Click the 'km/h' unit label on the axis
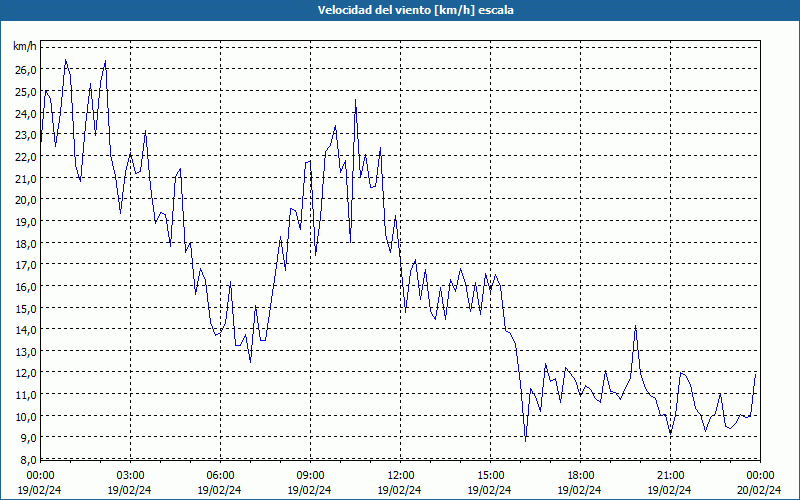Image resolution: width=800 pixels, height=500 pixels. tap(25, 47)
